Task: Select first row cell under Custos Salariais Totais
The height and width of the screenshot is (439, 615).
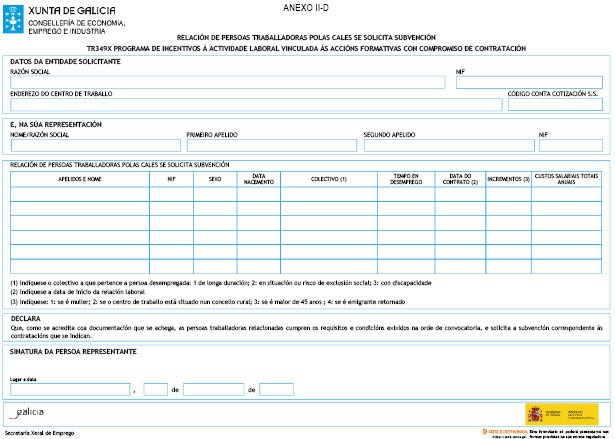Action: coord(567,194)
